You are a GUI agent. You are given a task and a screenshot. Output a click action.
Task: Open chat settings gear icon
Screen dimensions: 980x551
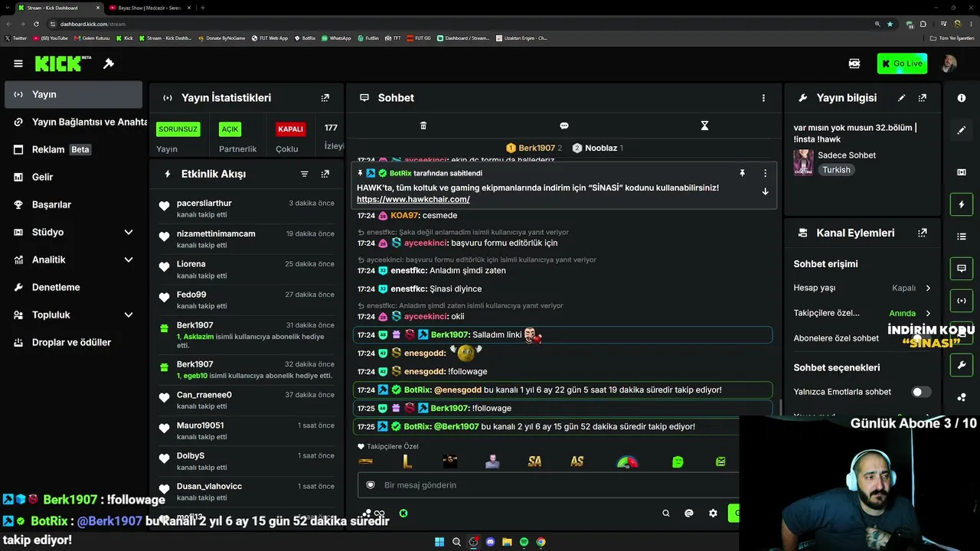(713, 514)
